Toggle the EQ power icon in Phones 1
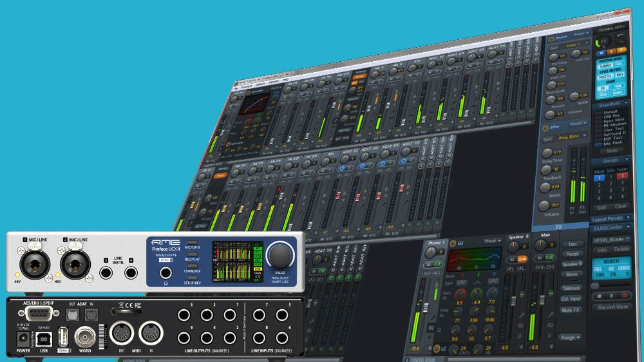Viewport: 644px width, 362px height. 453,243
